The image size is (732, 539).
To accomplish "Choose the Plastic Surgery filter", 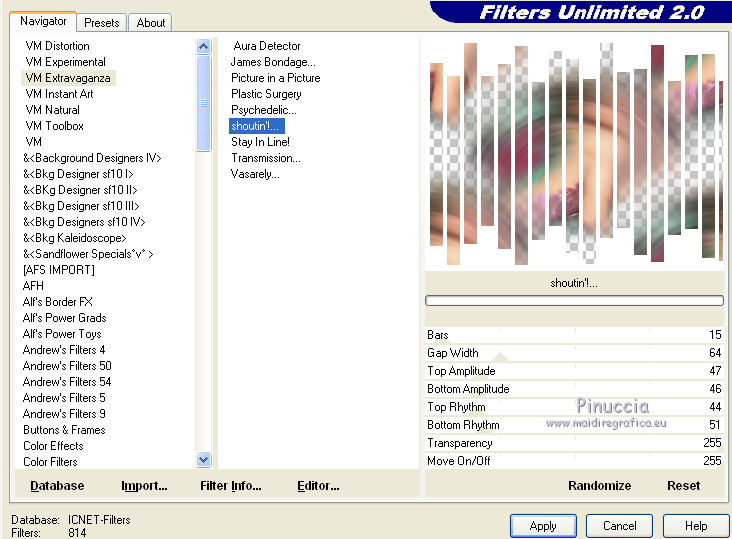I will [266, 94].
